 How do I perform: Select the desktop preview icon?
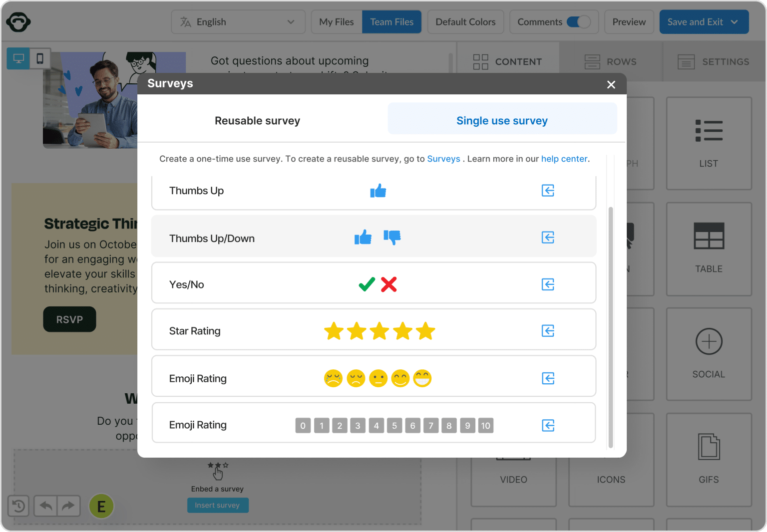click(x=18, y=58)
